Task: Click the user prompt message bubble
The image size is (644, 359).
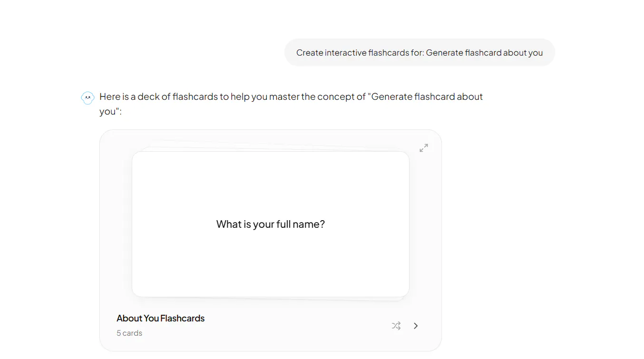Action: 420,52
